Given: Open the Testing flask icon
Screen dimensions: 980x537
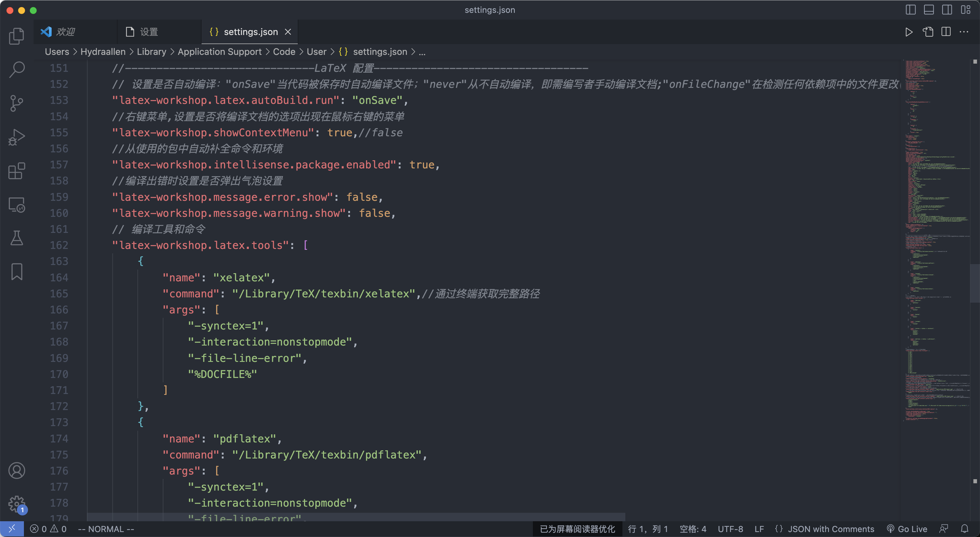Looking at the screenshot, I should [16, 238].
